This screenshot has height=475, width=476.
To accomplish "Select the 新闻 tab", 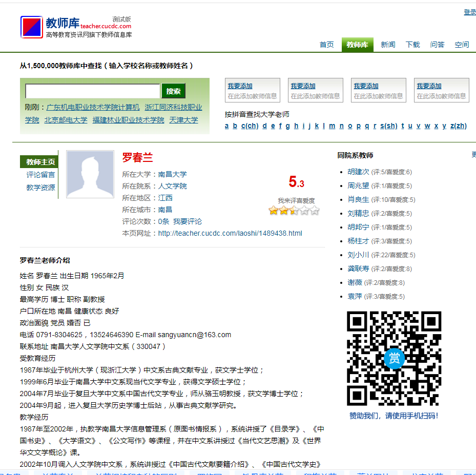I will [x=388, y=45].
